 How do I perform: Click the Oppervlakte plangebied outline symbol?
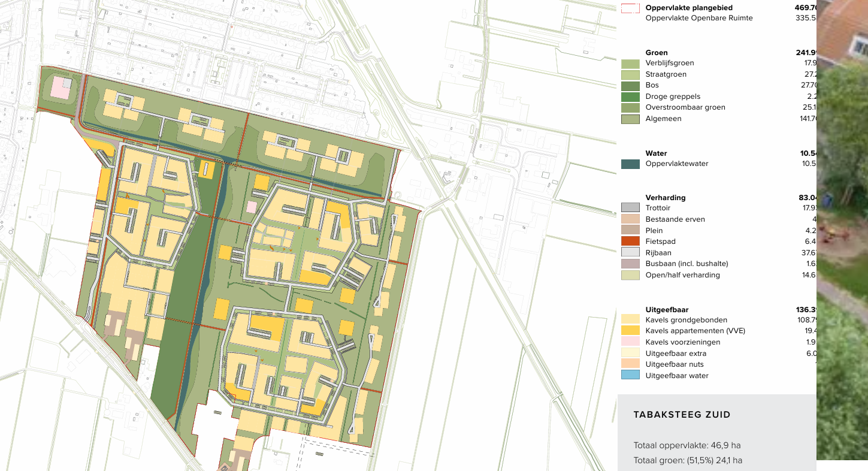(630, 8)
